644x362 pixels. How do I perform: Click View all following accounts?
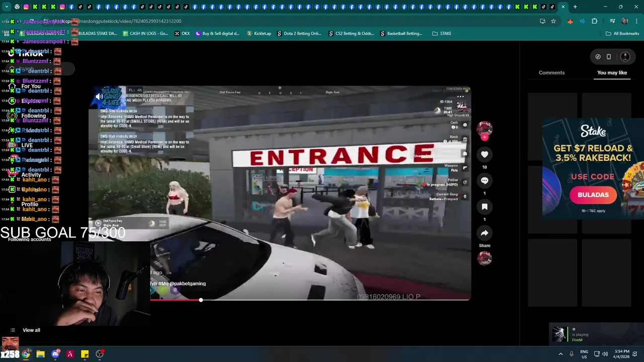pos(31,330)
